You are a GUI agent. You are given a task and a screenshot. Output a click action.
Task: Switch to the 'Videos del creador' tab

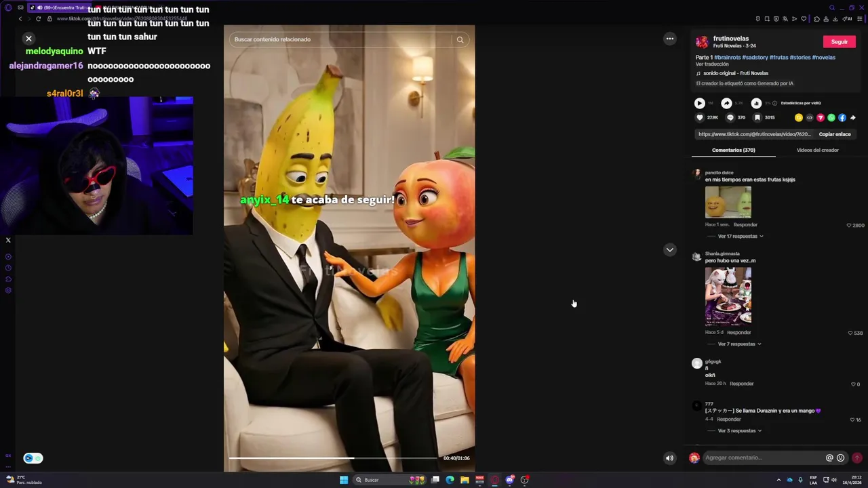pyautogui.click(x=817, y=150)
